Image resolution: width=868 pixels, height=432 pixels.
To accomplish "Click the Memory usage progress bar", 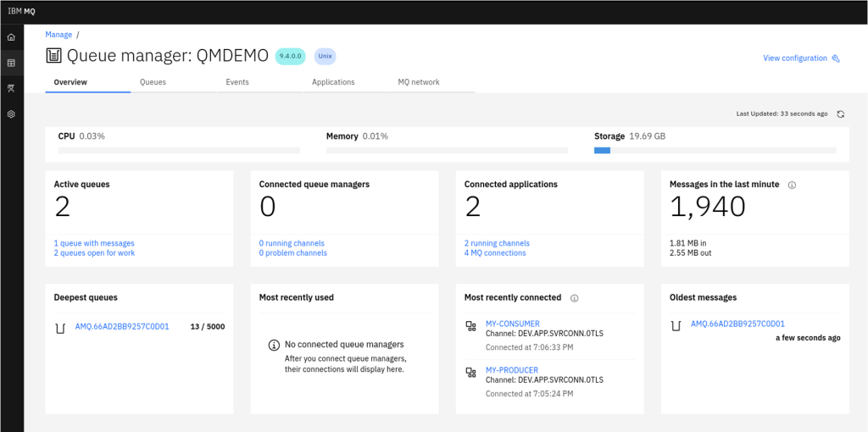I will tap(447, 151).
